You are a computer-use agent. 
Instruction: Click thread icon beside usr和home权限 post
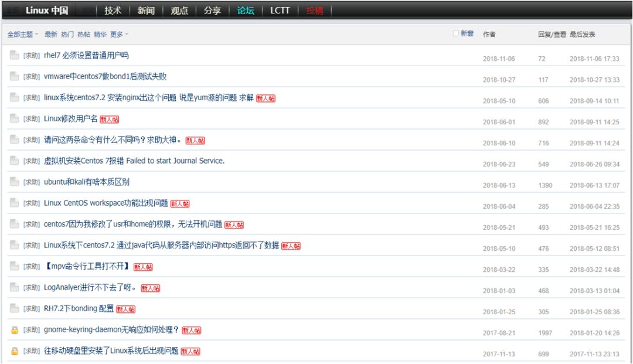(14, 224)
